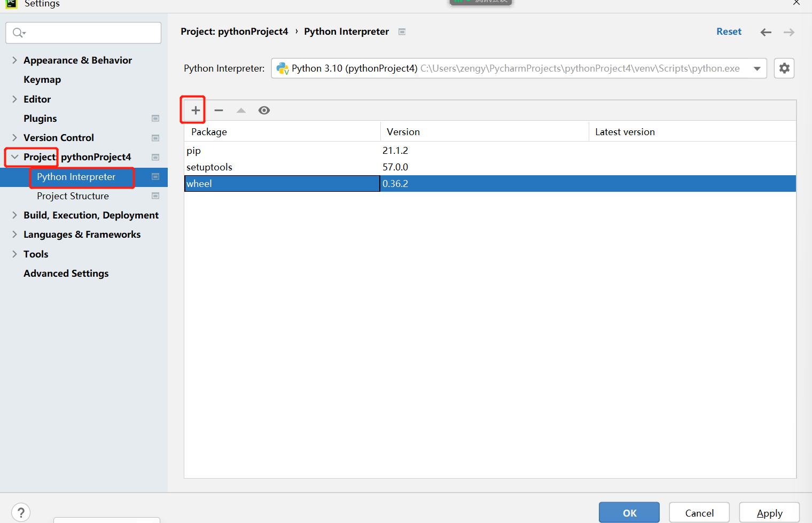Image resolution: width=812 pixels, height=523 pixels.
Task: Click the Cancel button
Action: [x=699, y=513]
